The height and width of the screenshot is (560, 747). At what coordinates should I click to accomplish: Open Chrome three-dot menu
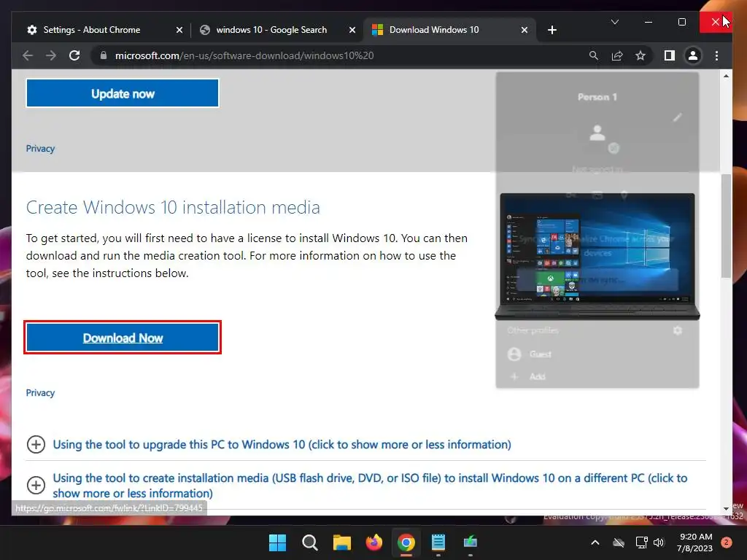click(x=716, y=55)
